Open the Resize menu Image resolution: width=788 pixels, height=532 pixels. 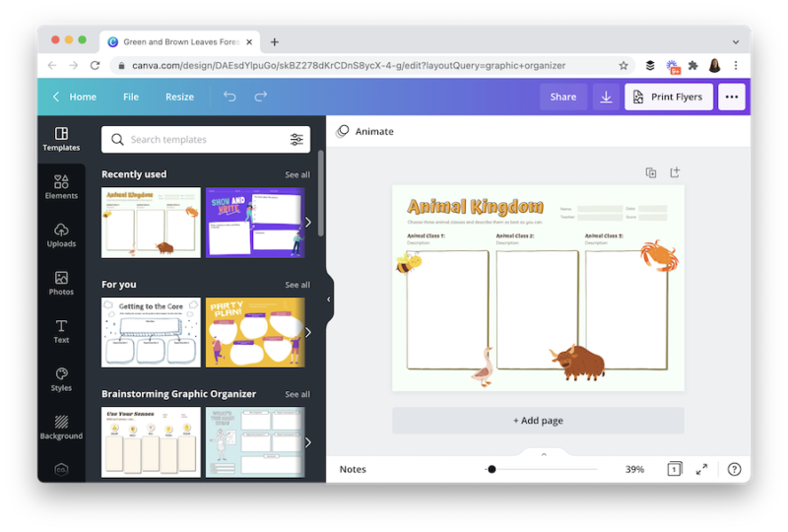[179, 97]
